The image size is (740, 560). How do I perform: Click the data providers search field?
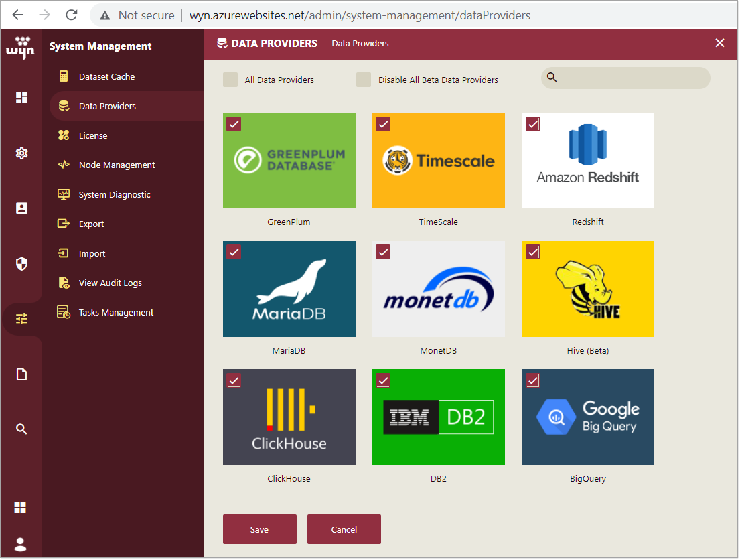(633, 78)
